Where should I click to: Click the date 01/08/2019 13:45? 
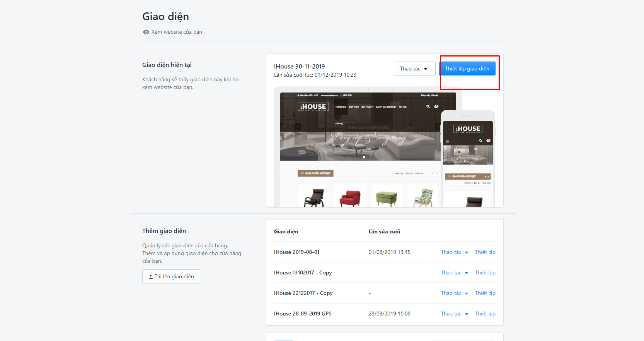point(389,252)
